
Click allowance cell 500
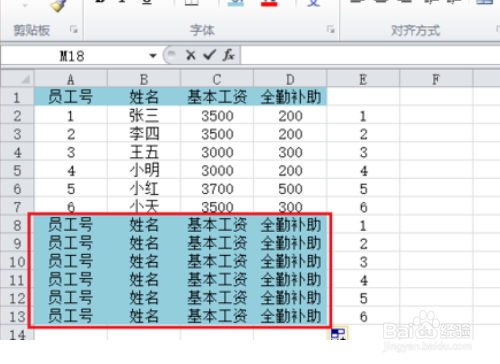(x=290, y=189)
